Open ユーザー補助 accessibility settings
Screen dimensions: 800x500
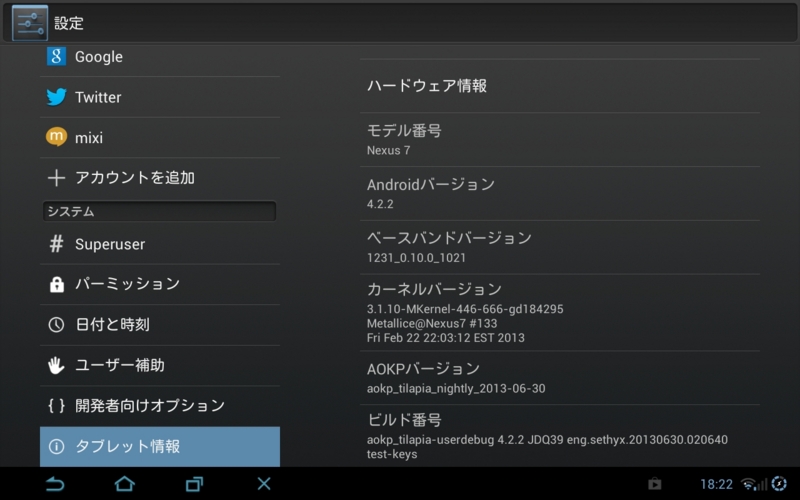160,365
